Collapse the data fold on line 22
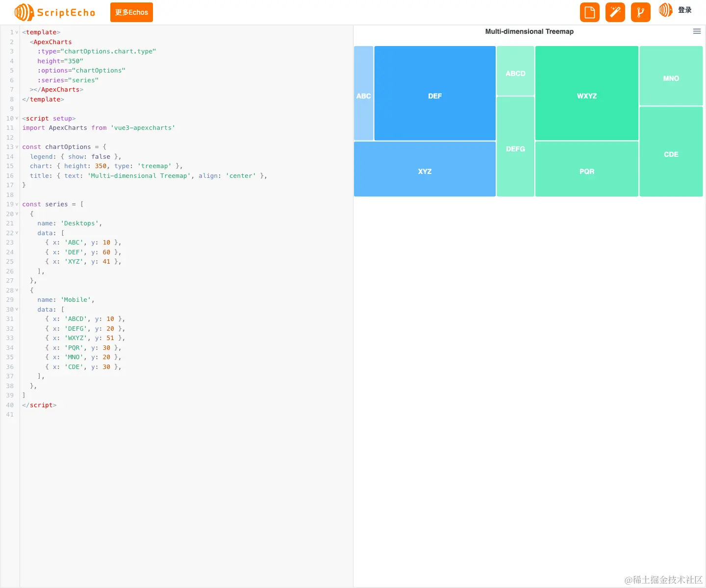Viewport: 706px width, 588px height. coord(17,233)
